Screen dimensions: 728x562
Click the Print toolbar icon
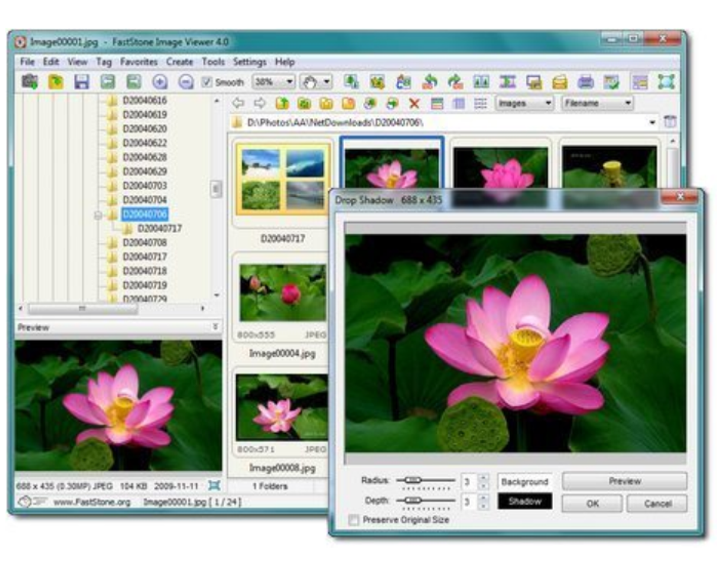click(x=585, y=81)
